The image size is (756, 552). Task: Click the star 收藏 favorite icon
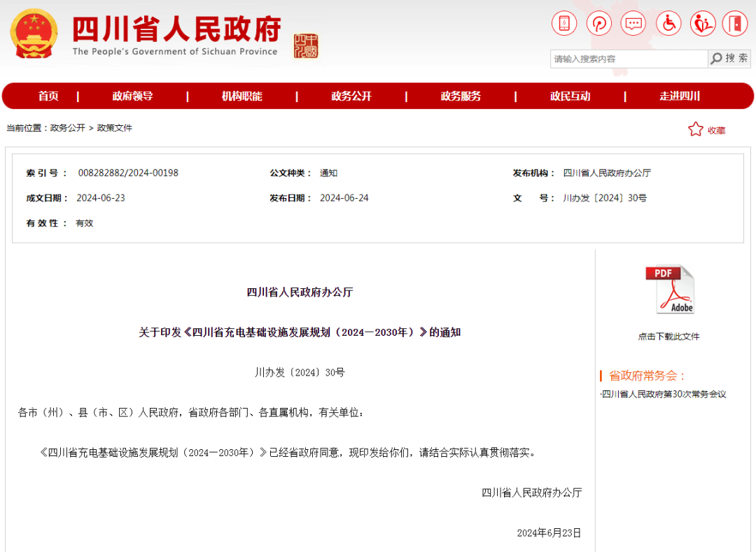[x=695, y=129]
